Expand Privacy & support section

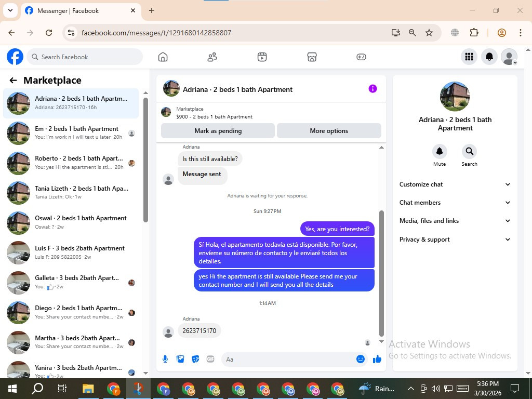455,240
